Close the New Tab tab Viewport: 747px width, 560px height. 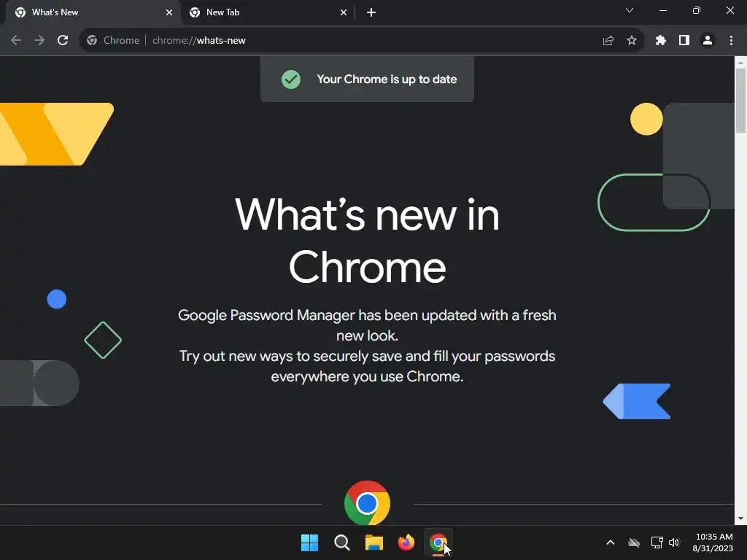click(344, 12)
